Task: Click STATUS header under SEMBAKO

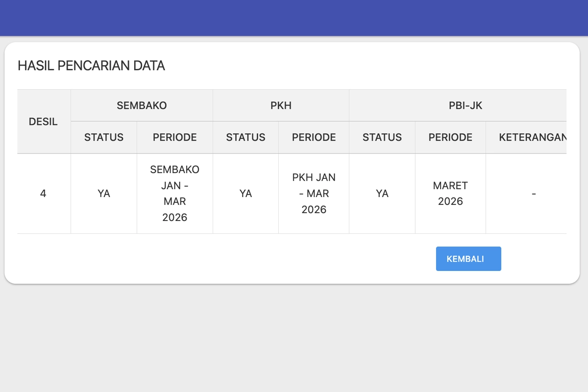Action: [x=104, y=138]
